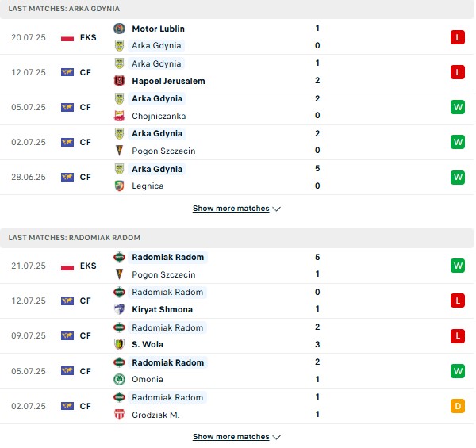Open the Pogon Szczecin team link on 02.07.25
The height and width of the screenshot is (448, 476).
click(163, 151)
